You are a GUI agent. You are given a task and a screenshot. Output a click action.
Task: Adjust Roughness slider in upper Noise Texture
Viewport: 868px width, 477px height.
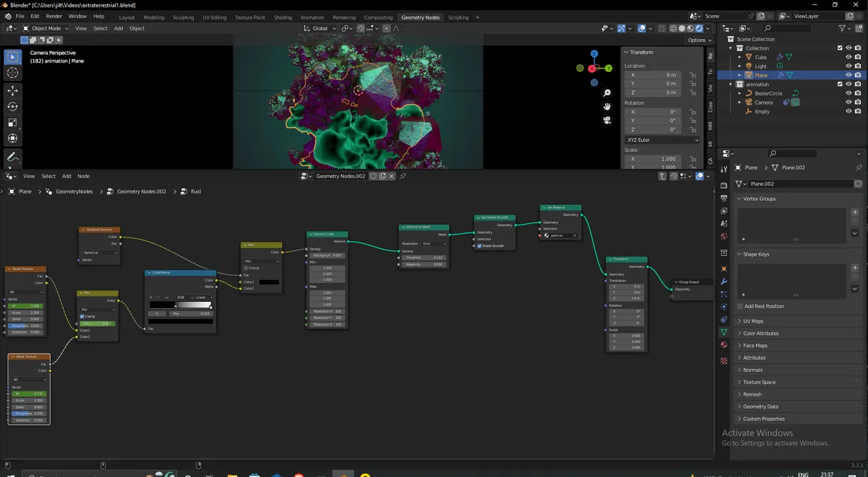coord(26,326)
